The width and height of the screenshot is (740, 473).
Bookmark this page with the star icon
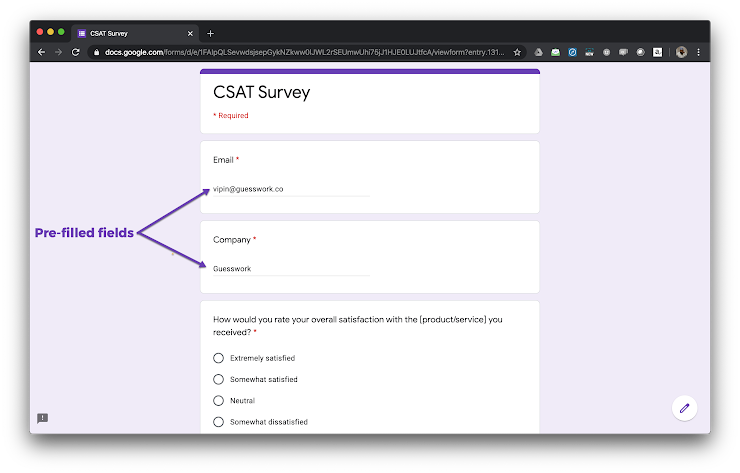517,52
